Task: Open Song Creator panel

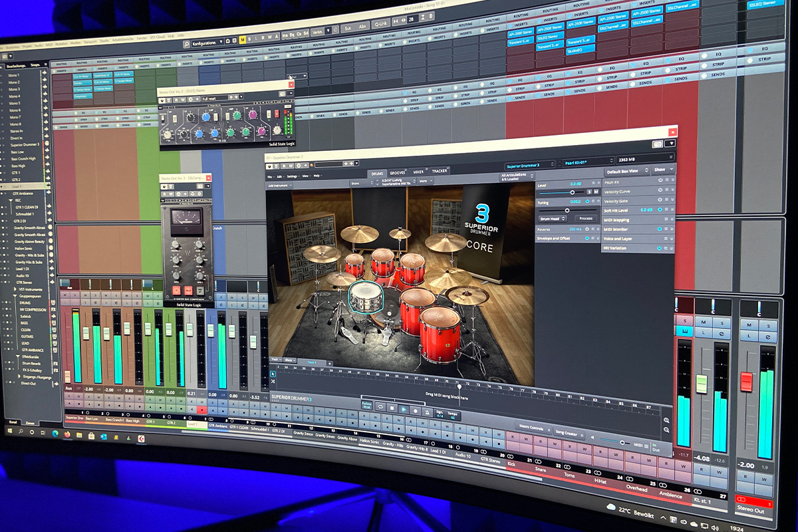Action: tap(569, 433)
